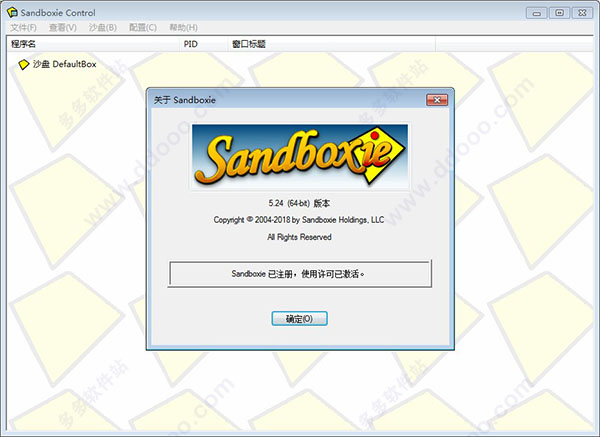Select the 沙盘 DefaultBox tree row
Image resolution: width=600 pixels, height=437 pixels.
point(57,64)
